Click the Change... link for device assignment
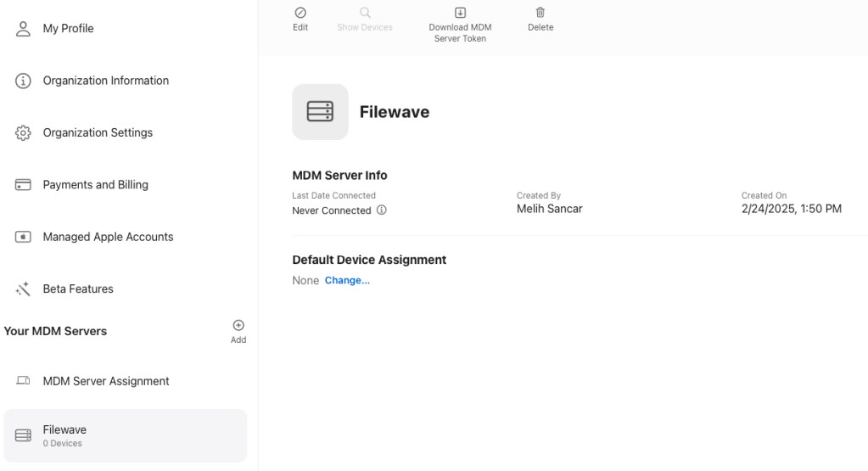The height and width of the screenshot is (471, 868). [347, 281]
